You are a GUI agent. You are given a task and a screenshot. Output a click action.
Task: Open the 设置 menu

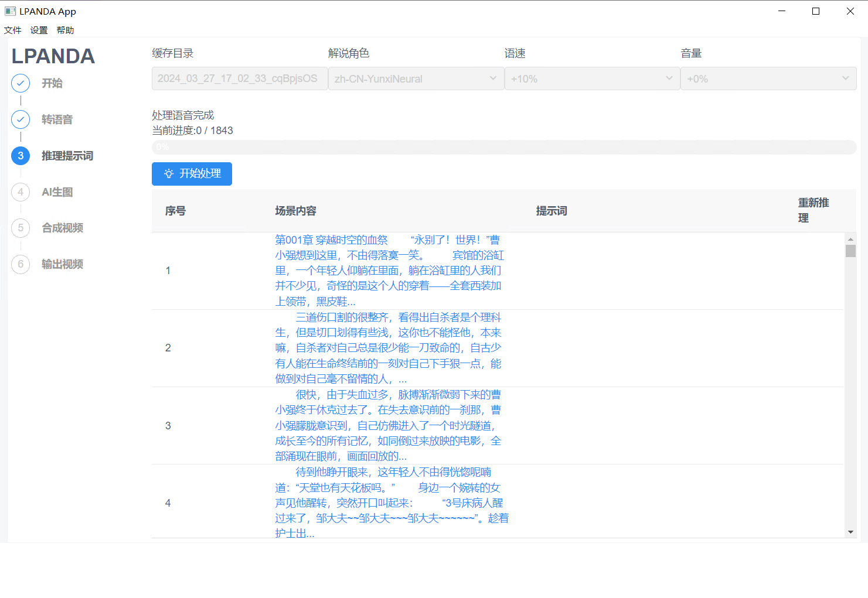click(x=39, y=30)
